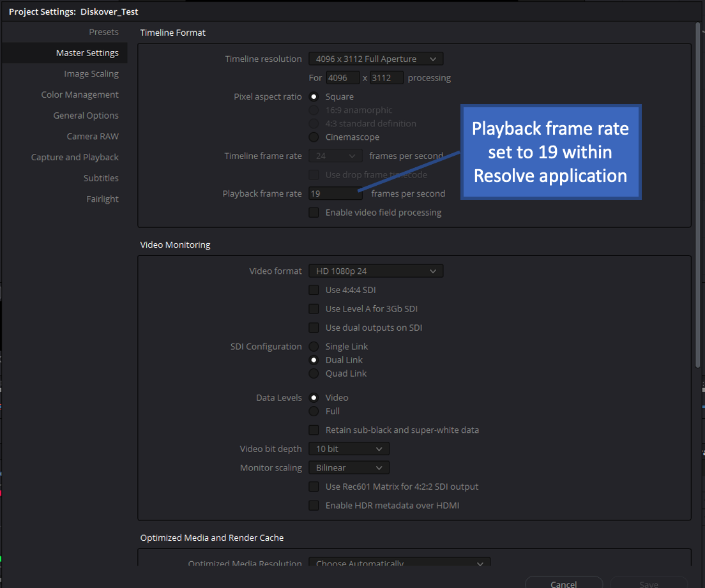Toggle Use dual outputs on SDI
The height and width of the screenshot is (588, 705).
coord(314,328)
